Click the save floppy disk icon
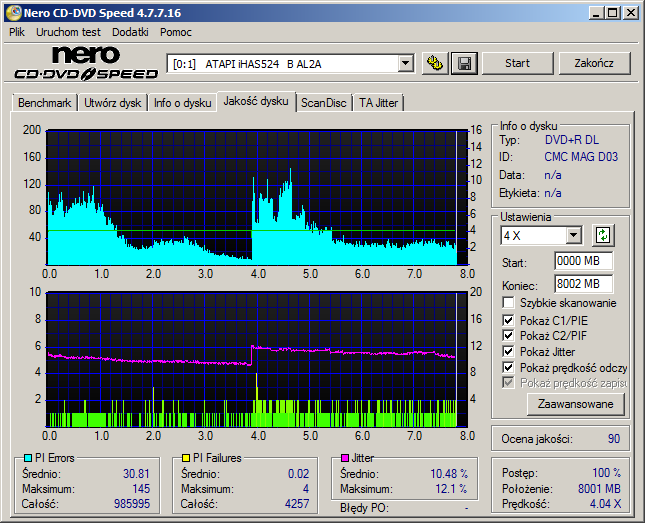 pyautogui.click(x=464, y=63)
